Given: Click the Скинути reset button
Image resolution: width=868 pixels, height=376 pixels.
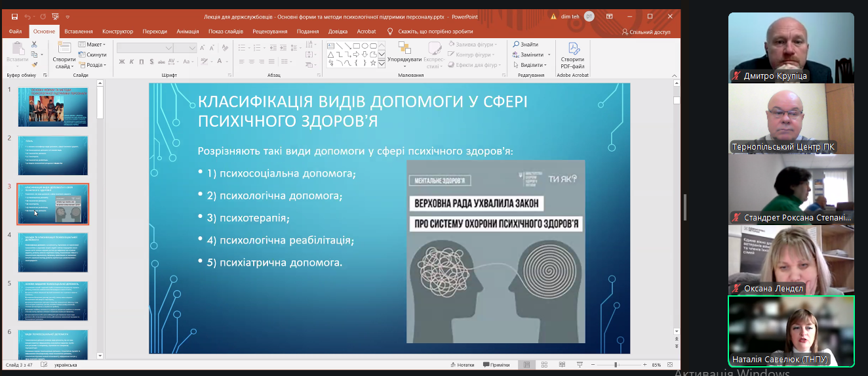Looking at the screenshot, I should [96, 55].
